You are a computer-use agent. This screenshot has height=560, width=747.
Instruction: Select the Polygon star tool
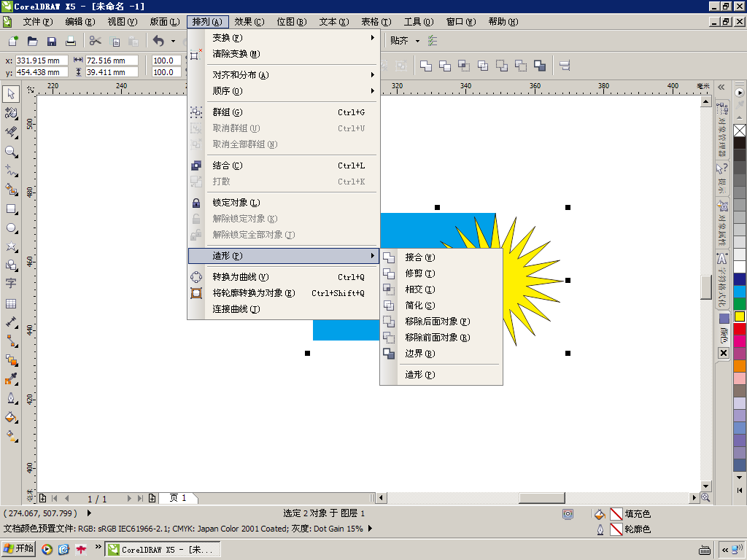point(11,246)
